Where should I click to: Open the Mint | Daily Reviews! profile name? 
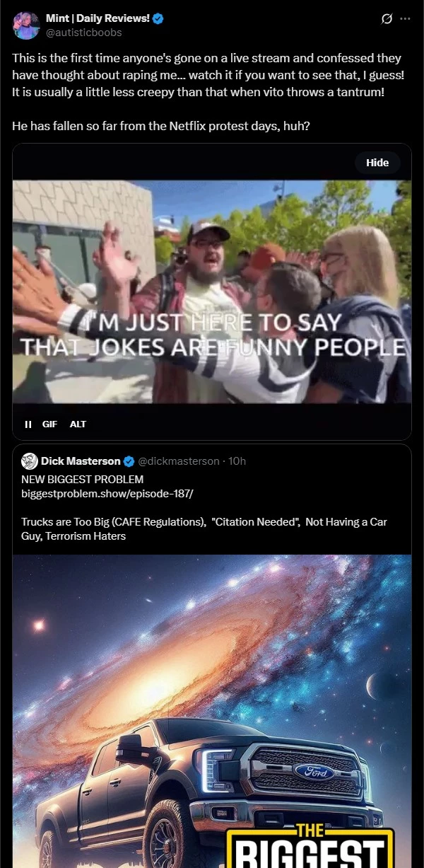click(x=98, y=19)
